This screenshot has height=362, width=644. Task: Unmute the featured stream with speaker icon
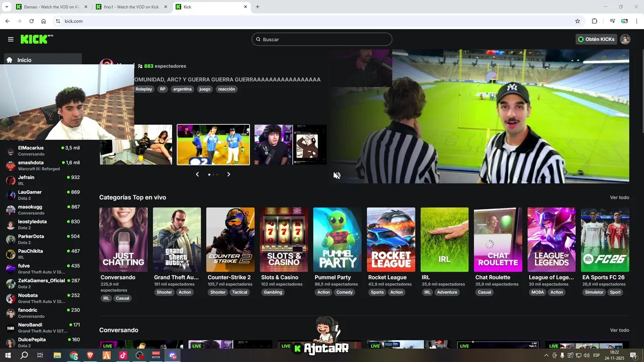[337, 175]
